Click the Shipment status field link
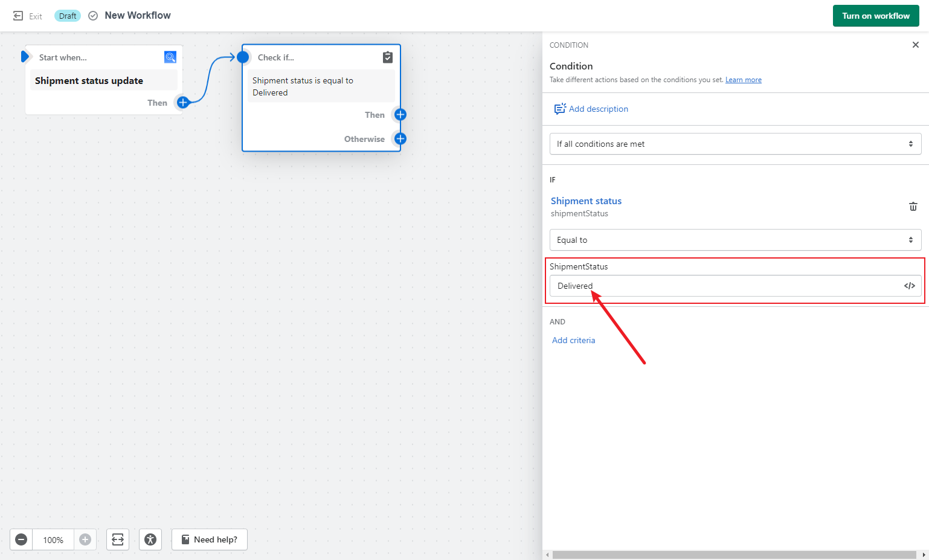Viewport: 929px width, 560px height. (x=586, y=201)
